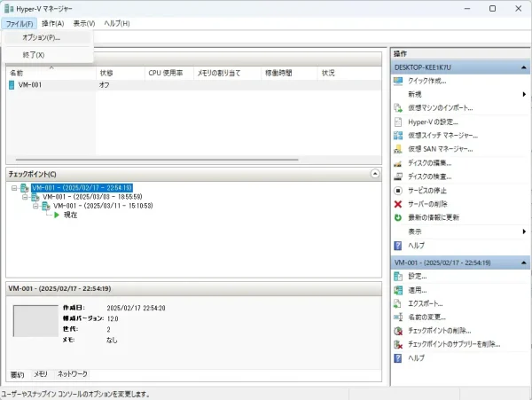This screenshot has height=400, width=532.
Task: Choose 終了(X) from the File menu
Action: [x=48, y=55]
